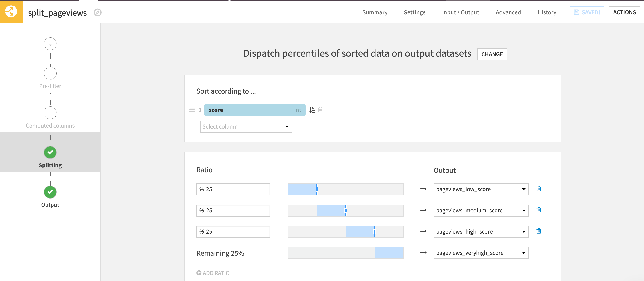Image resolution: width=644 pixels, height=281 pixels.
Task: Open the Select column dropdown
Action: click(245, 126)
